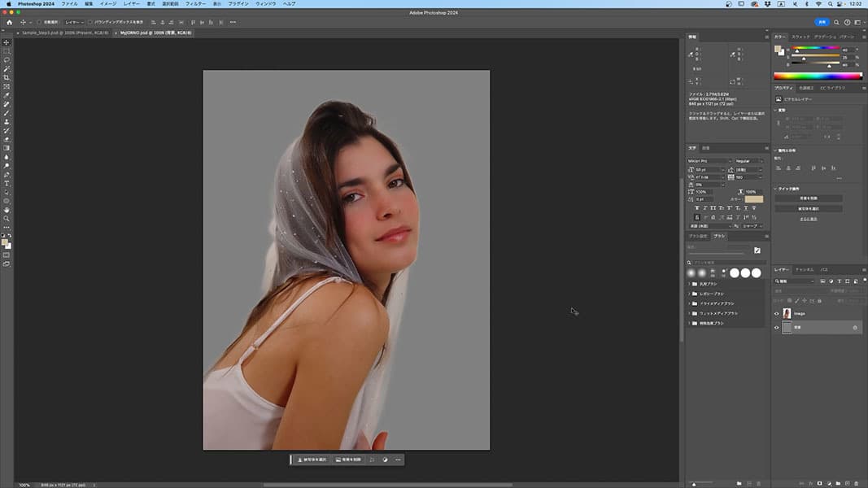868x488 pixels.
Task: Click the Home icon in options bar
Action: (x=9, y=22)
